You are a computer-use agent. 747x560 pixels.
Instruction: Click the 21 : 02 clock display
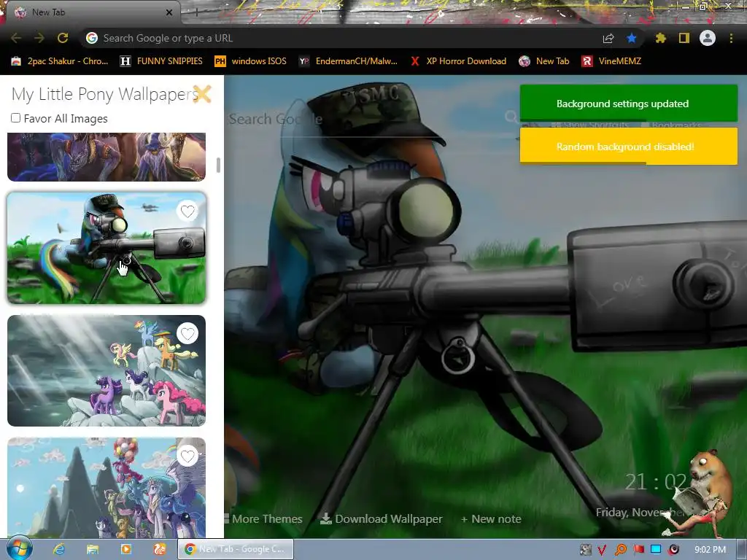click(x=655, y=483)
